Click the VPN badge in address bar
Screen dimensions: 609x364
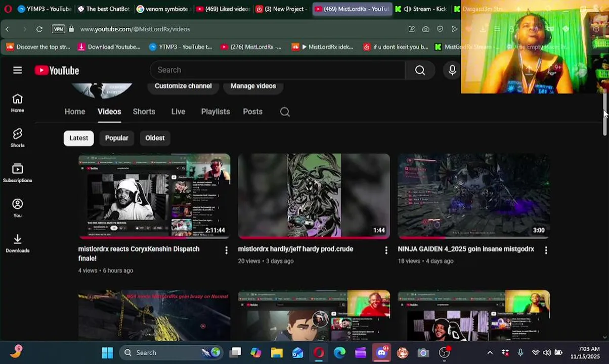point(59,29)
